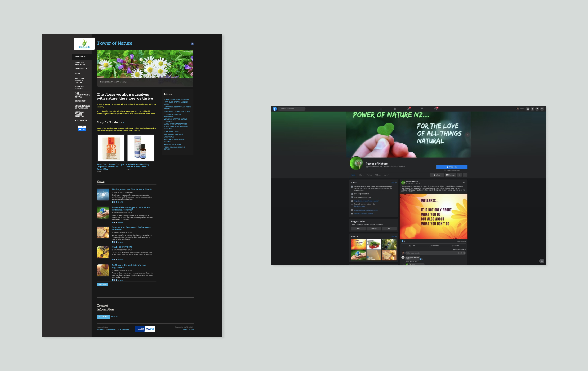Viewport: 588px width, 371px height.
Task: Open the Most relevant comments dropdown
Action: (x=459, y=250)
